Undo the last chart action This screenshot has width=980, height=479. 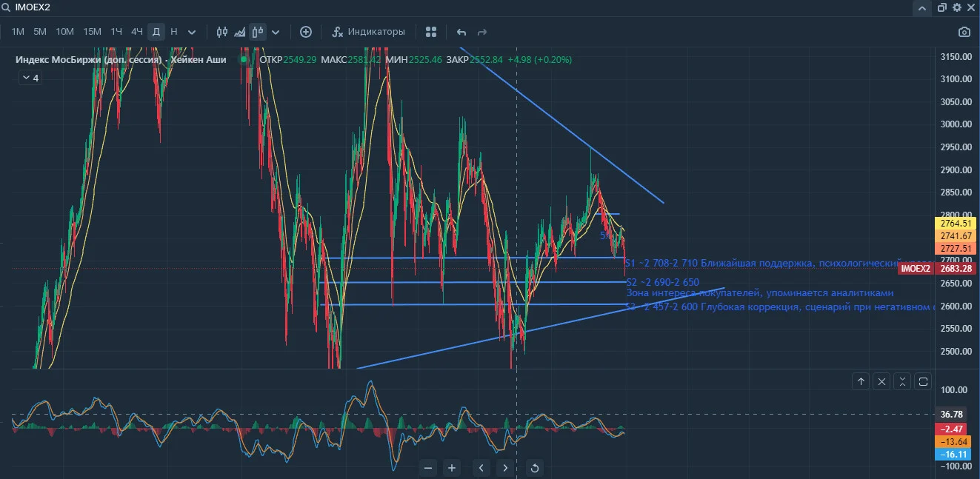[x=461, y=32]
